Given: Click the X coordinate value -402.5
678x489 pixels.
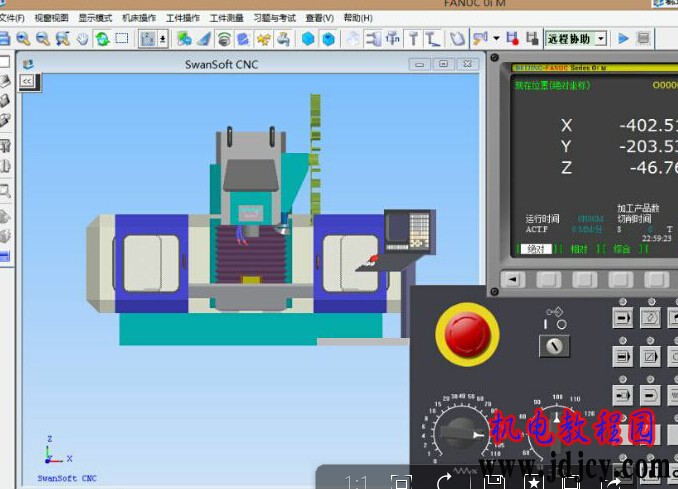Looking at the screenshot, I should pyautogui.click(x=649, y=125).
